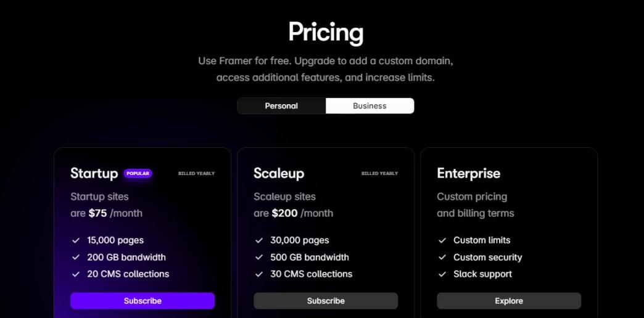
Task: Click the checkmark beside 500 GB bandwidth
Action: pyautogui.click(x=259, y=257)
